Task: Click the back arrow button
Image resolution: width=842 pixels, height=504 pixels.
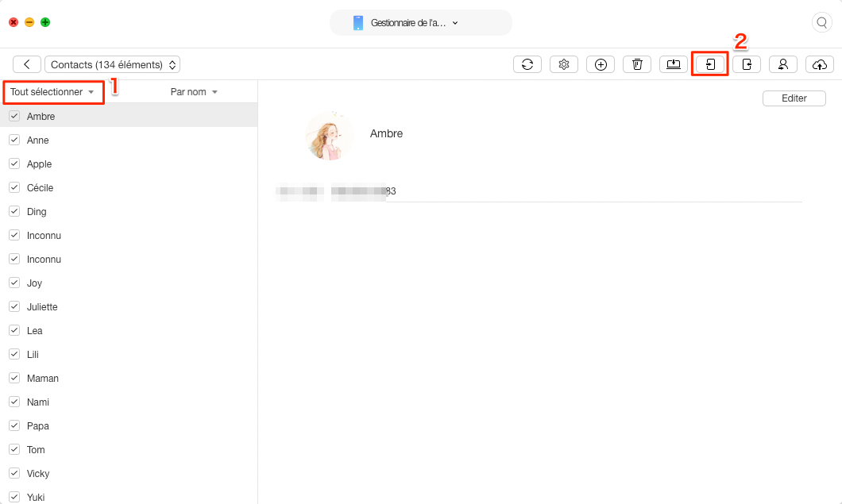Action: tap(27, 64)
